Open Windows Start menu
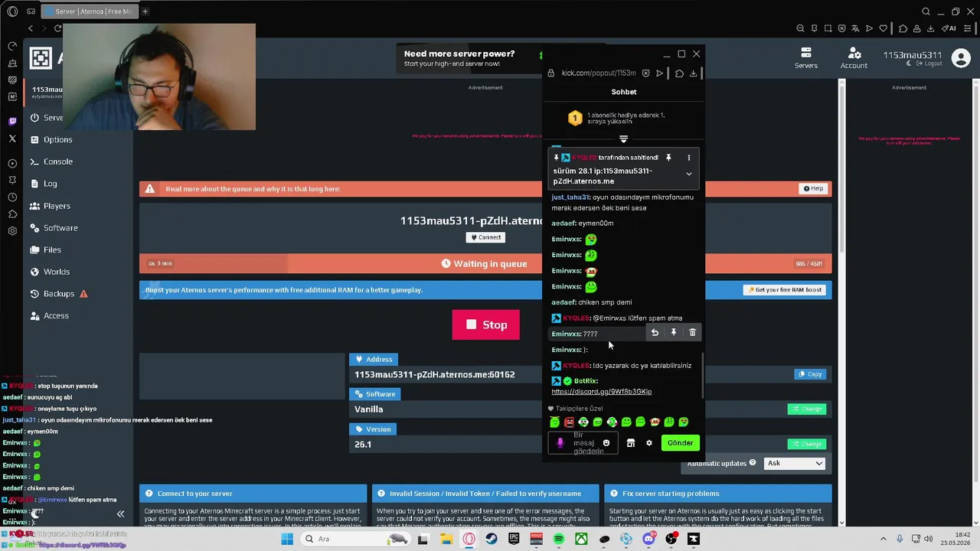 (x=287, y=539)
